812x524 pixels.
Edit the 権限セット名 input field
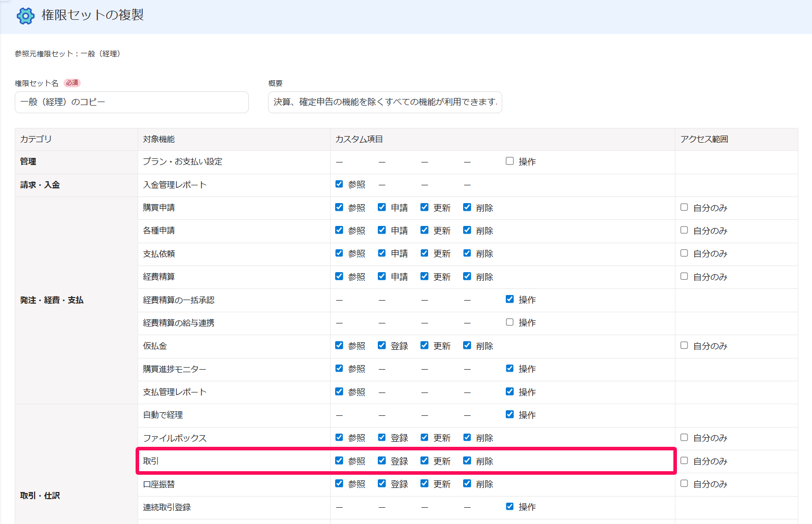pyautogui.click(x=132, y=102)
